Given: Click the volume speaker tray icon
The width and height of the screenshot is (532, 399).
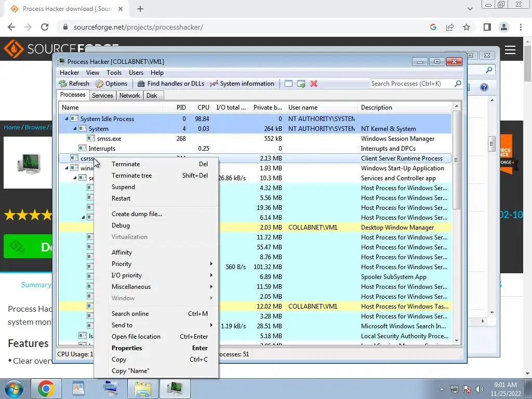Looking at the screenshot, I should tap(479, 389).
